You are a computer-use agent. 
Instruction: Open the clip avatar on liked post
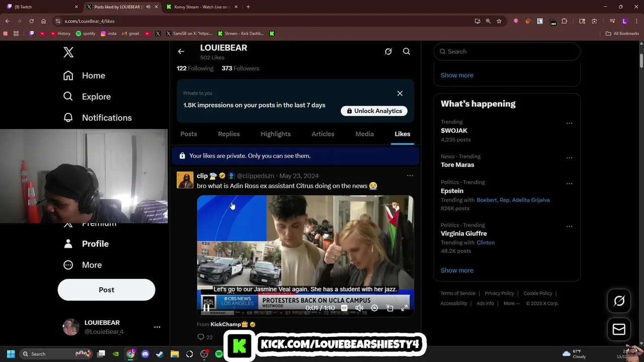coord(185,180)
